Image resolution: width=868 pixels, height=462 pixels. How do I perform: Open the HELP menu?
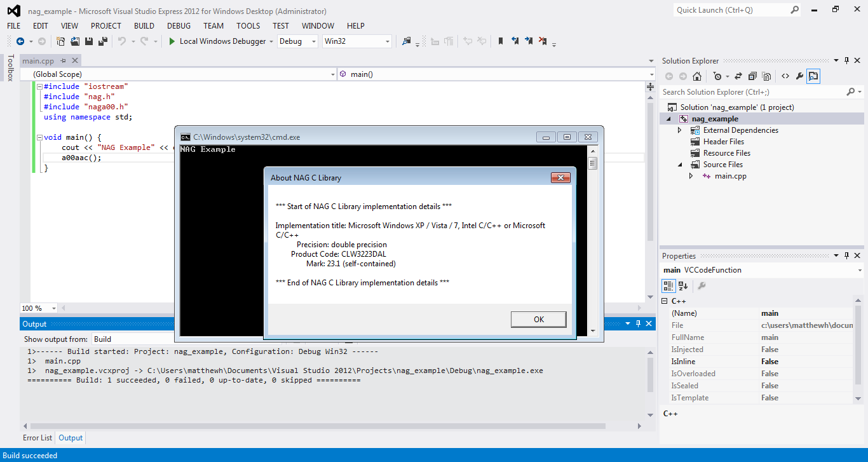pos(356,26)
